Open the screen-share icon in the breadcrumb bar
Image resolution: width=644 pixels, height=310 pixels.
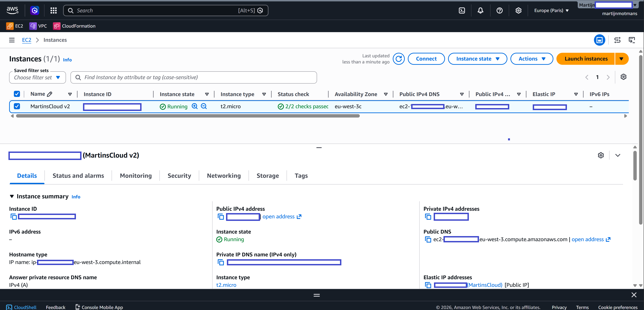632,40
